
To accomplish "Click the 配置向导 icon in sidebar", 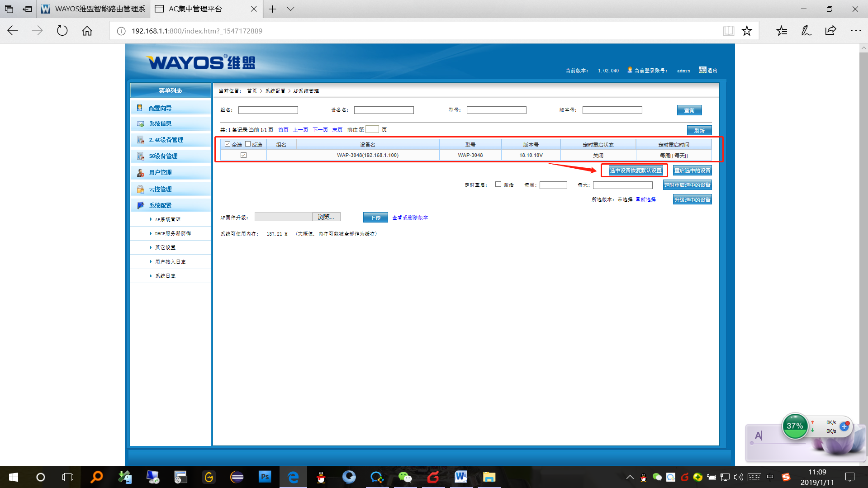I will pyautogui.click(x=140, y=108).
